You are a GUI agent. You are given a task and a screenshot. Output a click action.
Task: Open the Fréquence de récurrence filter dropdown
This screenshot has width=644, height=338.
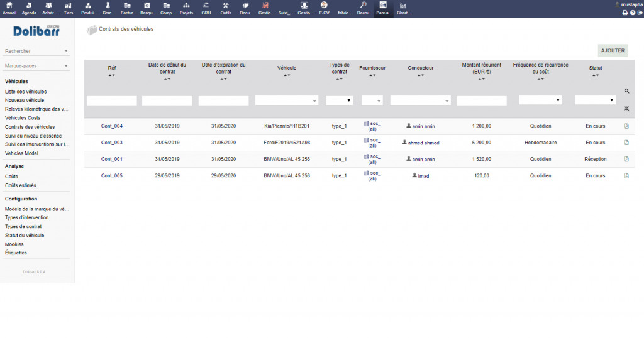540,100
